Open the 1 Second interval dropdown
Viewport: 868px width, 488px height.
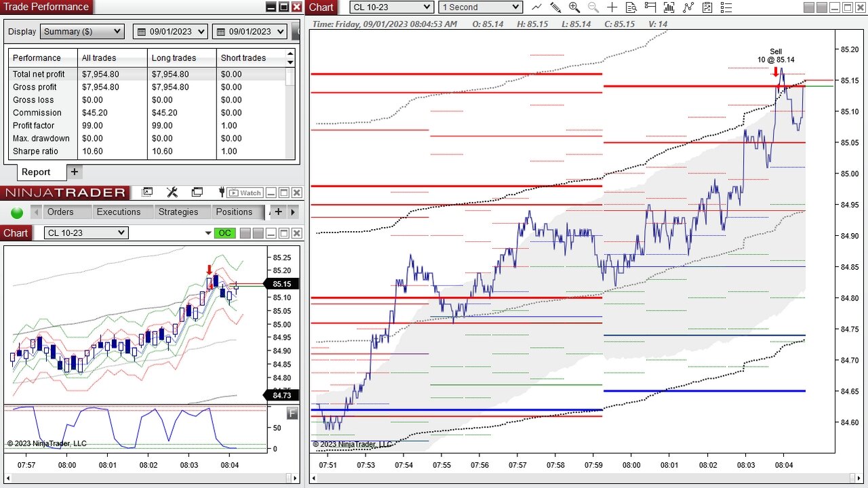480,7
